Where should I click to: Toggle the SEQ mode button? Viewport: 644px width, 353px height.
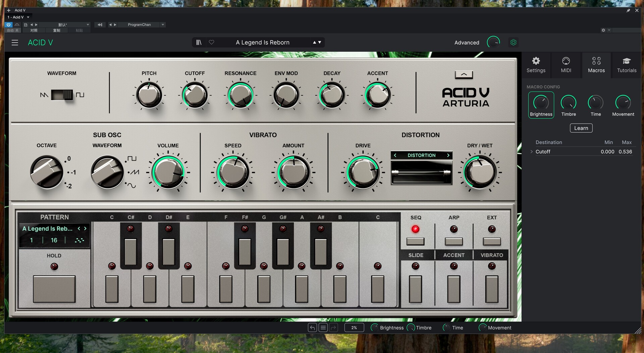coord(415,241)
